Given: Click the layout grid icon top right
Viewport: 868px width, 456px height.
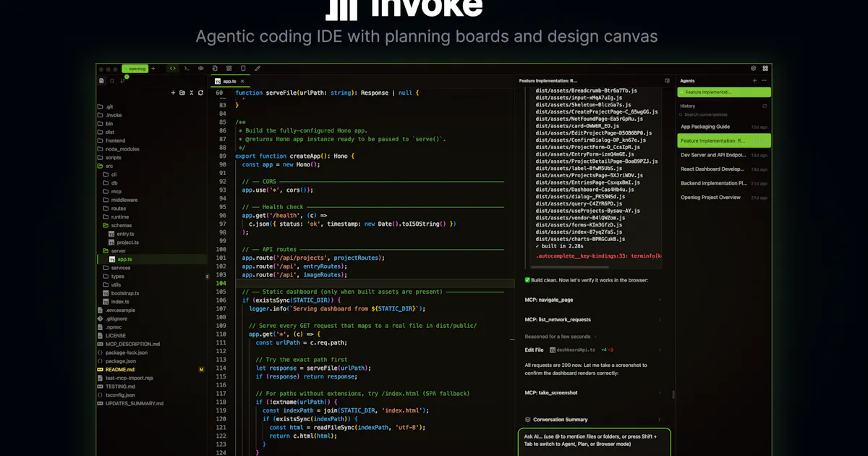Looking at the screenshot, I should point(765,69).
